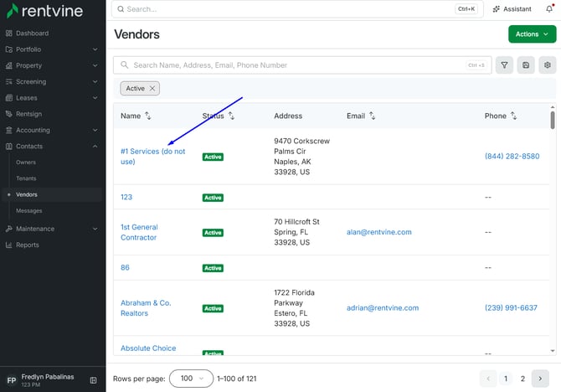Click the Screening sidebar icon
Screen dimensions: 561x392
[x=9, y=81]
